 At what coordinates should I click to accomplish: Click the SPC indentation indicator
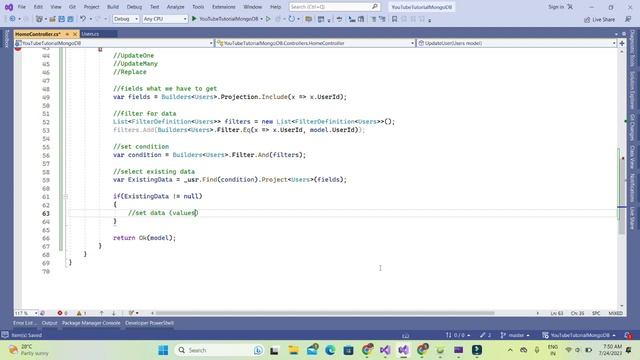point(596,313)
